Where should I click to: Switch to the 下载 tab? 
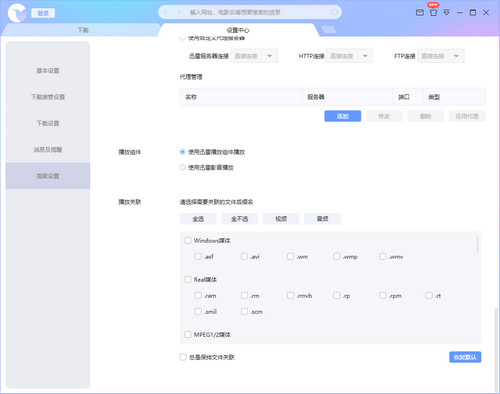83,30
